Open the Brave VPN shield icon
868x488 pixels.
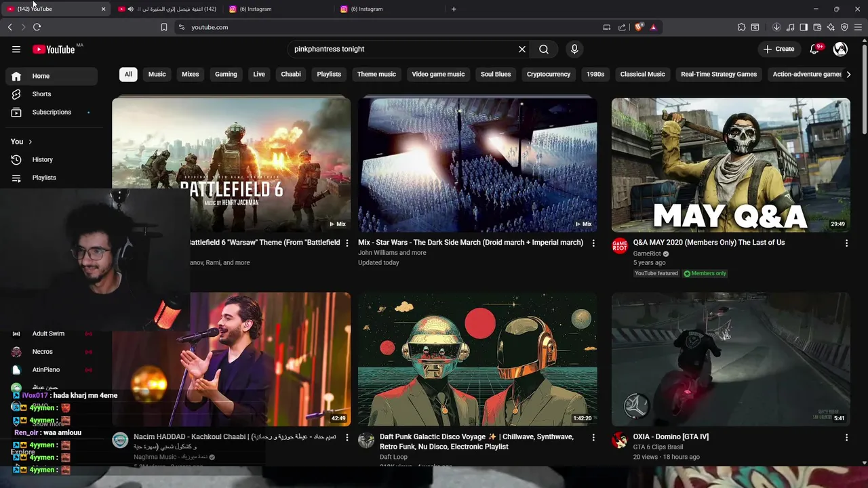click(x=844, y=27)
